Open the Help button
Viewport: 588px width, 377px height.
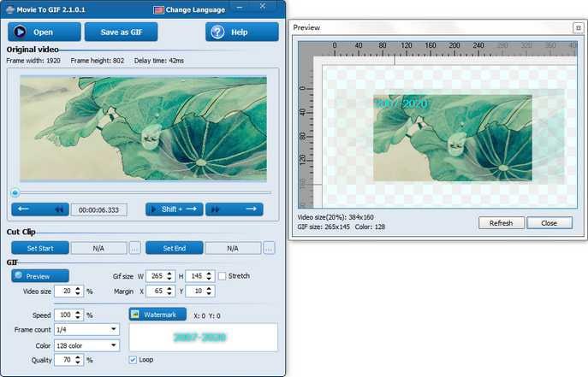pos(241,32)
